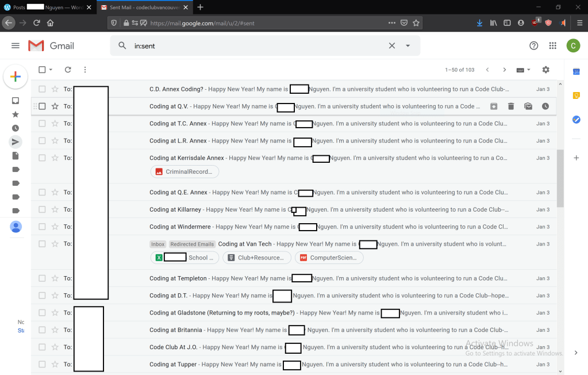Image resolution: width=588 pixels, height=375 pixels.
Task: Open the select-all checkbox dropdown arrow
Action: pyautogui.click(x=51, y=70)
